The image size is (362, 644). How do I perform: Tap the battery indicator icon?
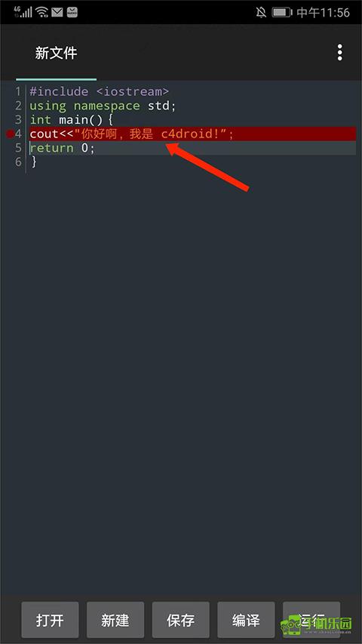pos(282,12)
